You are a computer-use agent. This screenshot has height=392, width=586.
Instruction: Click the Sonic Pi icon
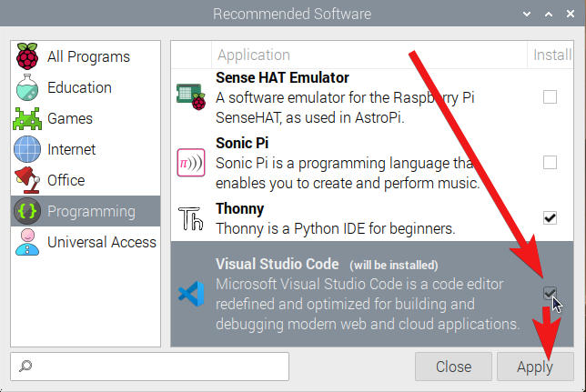coord(191,163)
